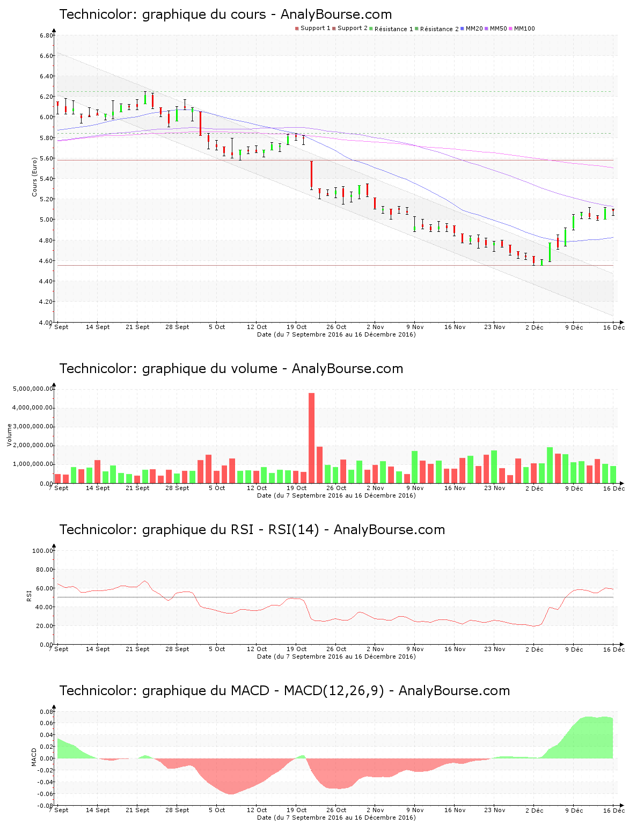
Task: Collapse the volume chart section
Action: [x=231, y=369]
